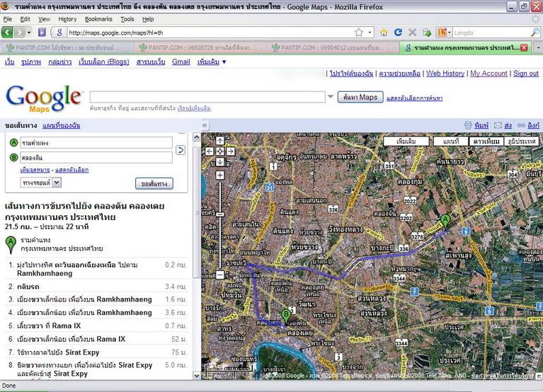
Task: Open the search box suggestions dropdown arrow
Action: tap(331, 96)
